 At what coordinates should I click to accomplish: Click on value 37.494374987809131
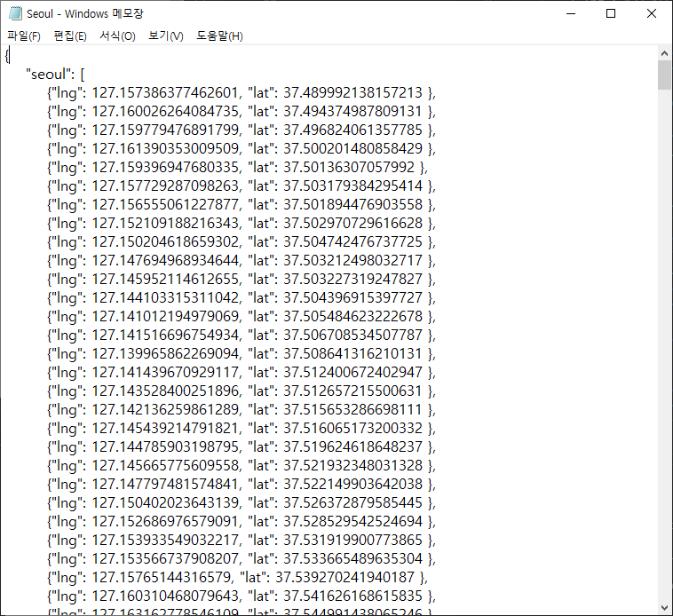(x=352, y=112)
